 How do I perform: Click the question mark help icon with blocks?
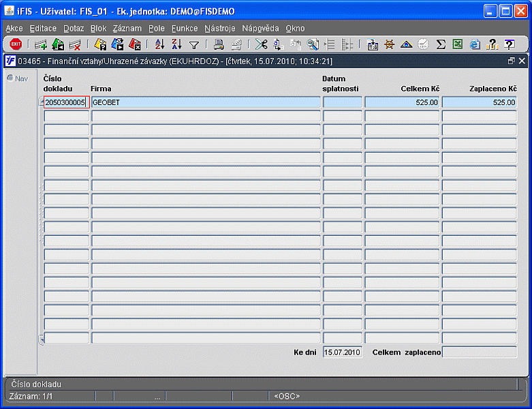click(492, 44)
